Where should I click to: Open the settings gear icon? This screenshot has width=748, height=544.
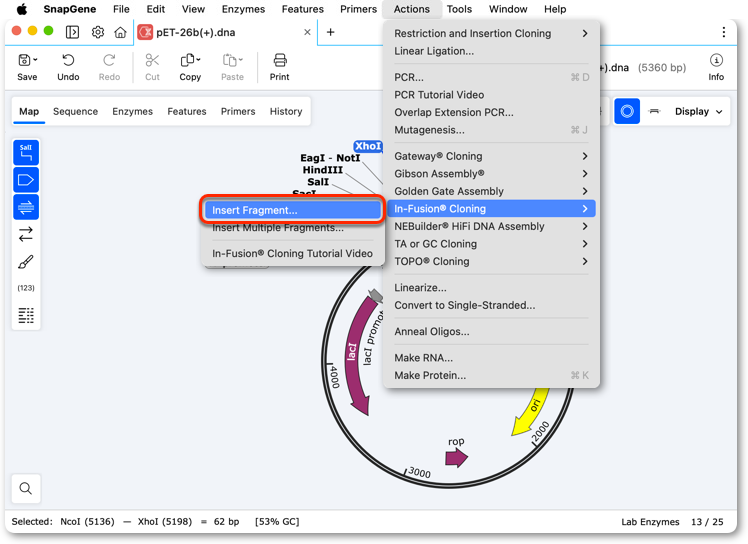(98, 32)
